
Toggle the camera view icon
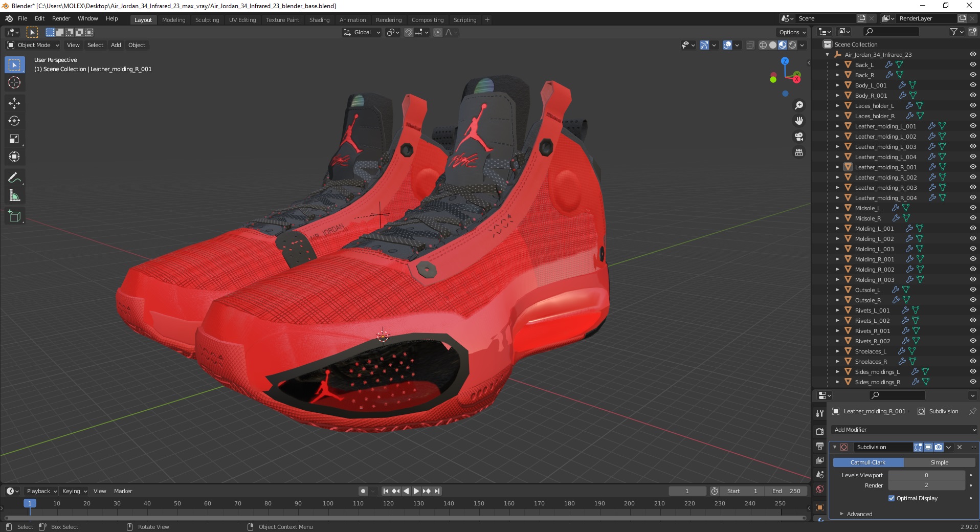799,137
